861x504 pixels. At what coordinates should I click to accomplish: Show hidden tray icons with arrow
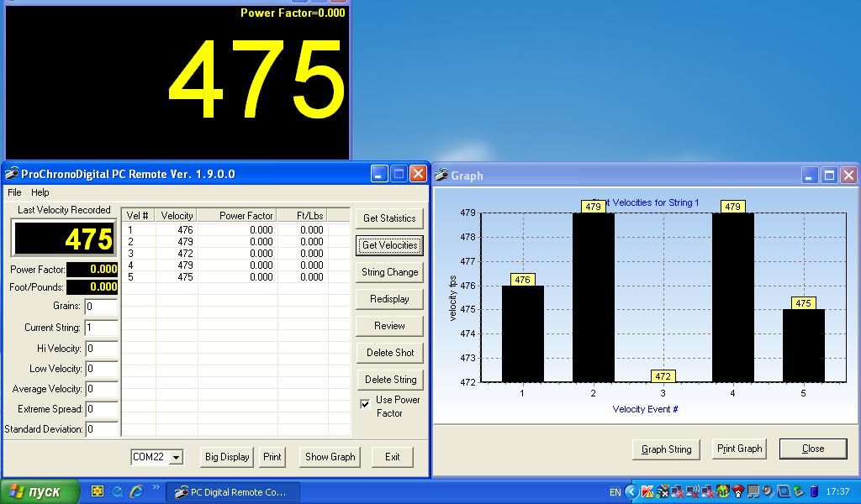pos(631,491)
